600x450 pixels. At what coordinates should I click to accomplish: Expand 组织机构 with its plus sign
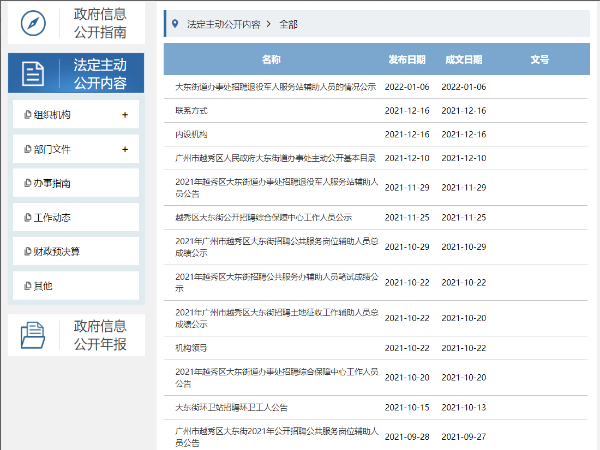[124, 115]
